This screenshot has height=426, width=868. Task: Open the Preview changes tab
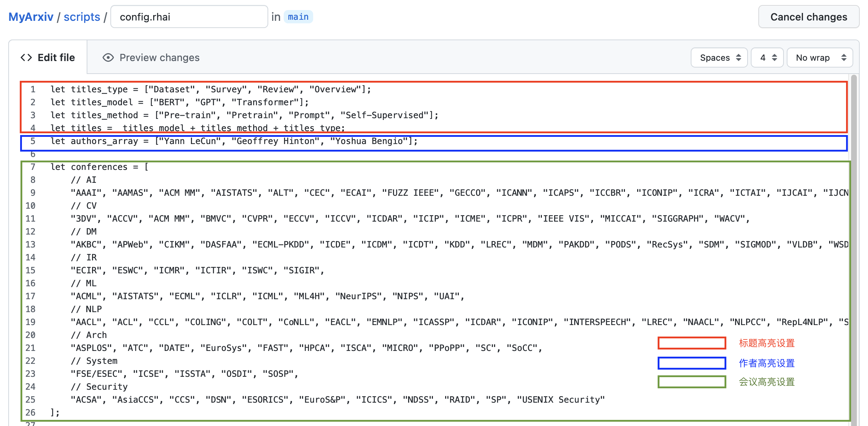pos(151,57)
